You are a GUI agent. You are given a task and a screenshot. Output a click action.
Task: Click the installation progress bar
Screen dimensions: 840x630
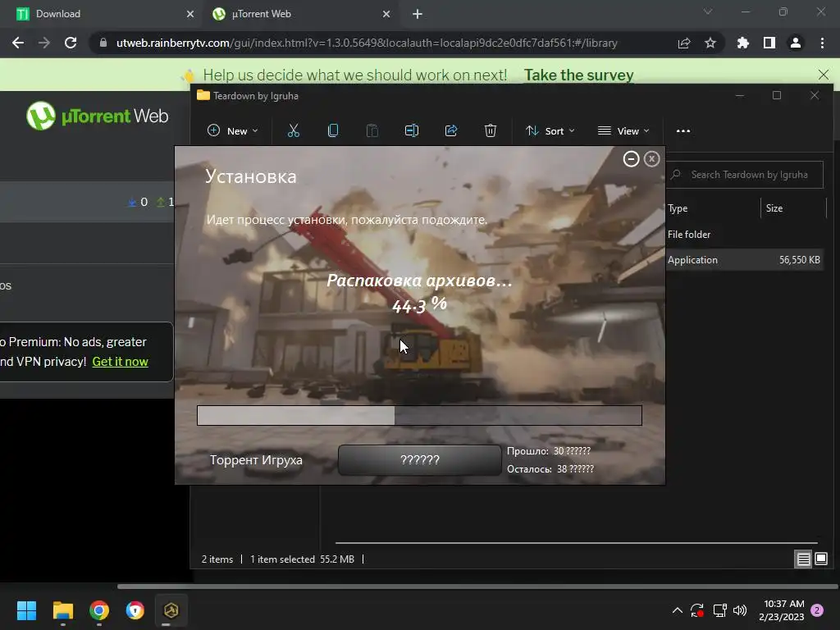click(419, 415)
